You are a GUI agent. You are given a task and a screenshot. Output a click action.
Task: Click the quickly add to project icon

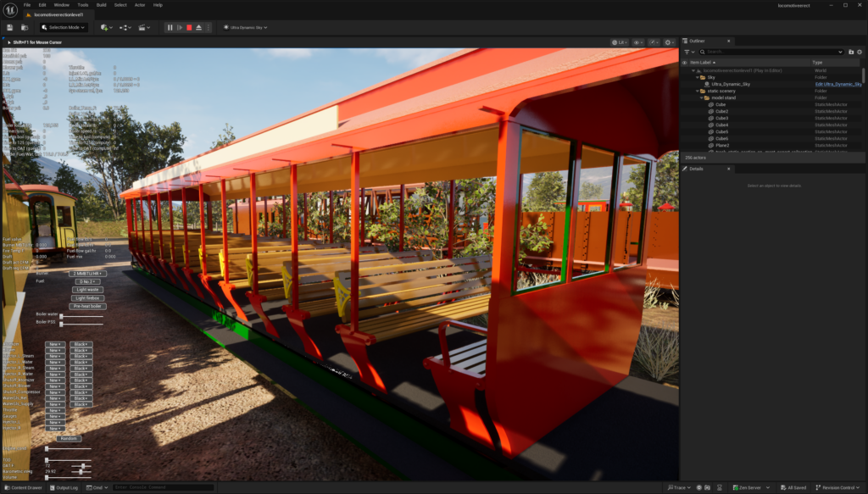[106, 27]
